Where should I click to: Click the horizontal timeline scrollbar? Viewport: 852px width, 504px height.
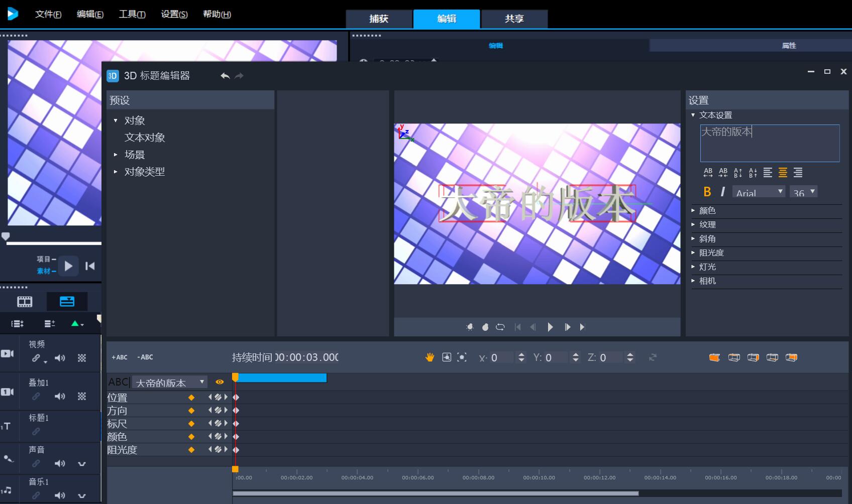[435, 493]
